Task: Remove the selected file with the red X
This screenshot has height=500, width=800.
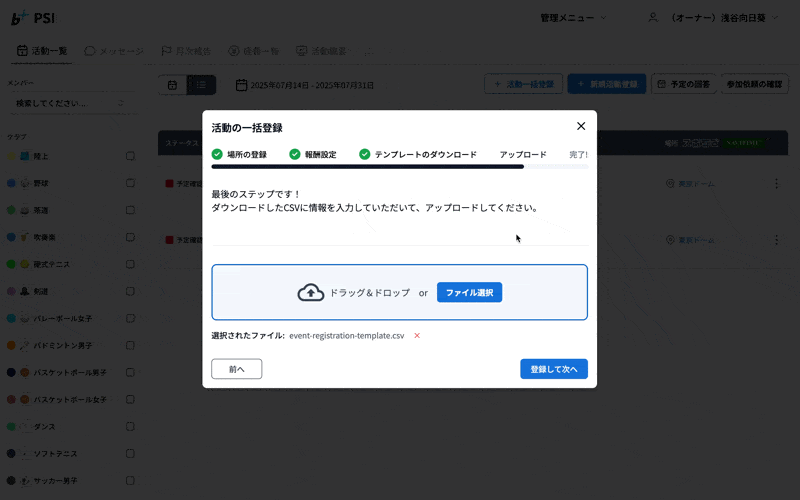Action: point(417,336)
